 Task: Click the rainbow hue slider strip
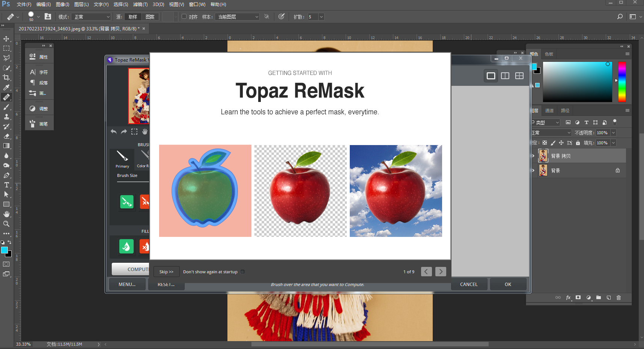[622, 82]
